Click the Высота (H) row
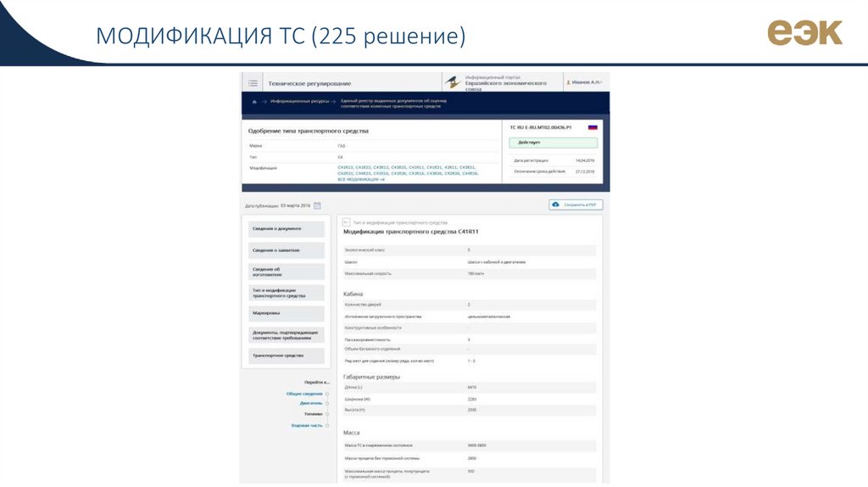The width and height of the screenshot is (868, 487). 470,410
